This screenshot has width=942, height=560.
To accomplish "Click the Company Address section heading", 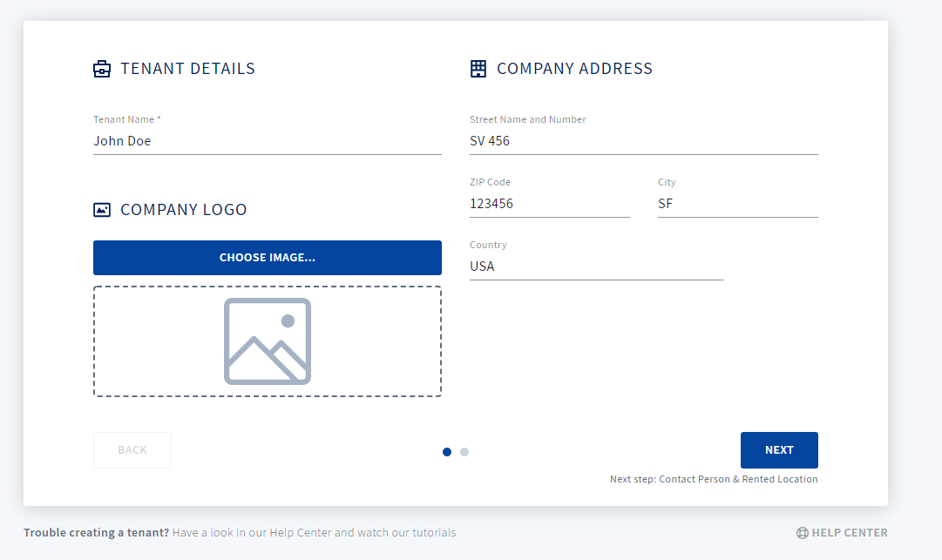I will [574, 69].
